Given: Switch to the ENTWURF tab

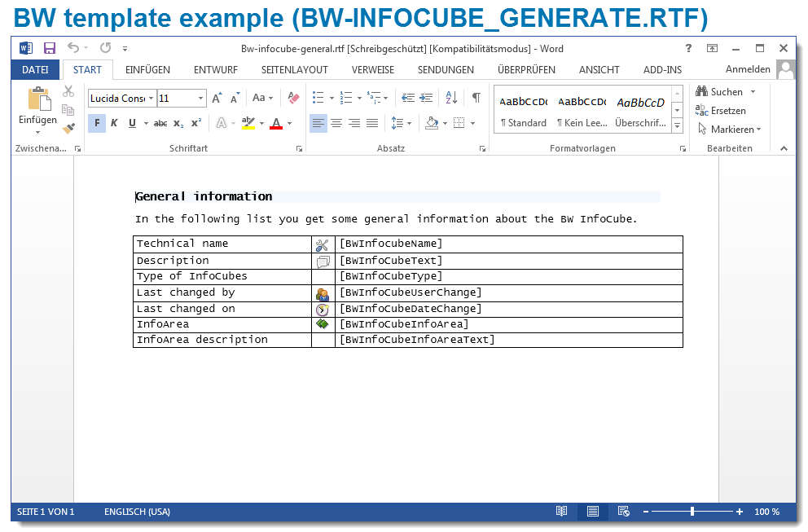Looking at the screenshot, I should click(x=215, y=69).
